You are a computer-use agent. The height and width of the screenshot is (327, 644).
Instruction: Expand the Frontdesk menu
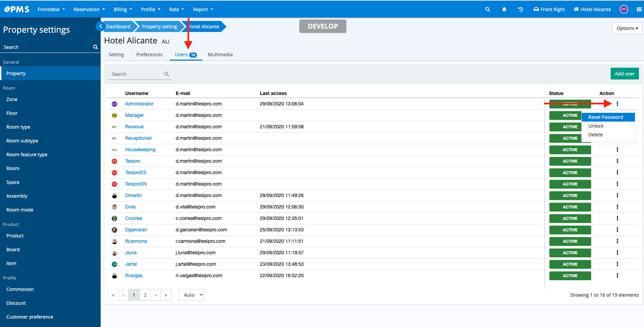[x=51, y=9]
